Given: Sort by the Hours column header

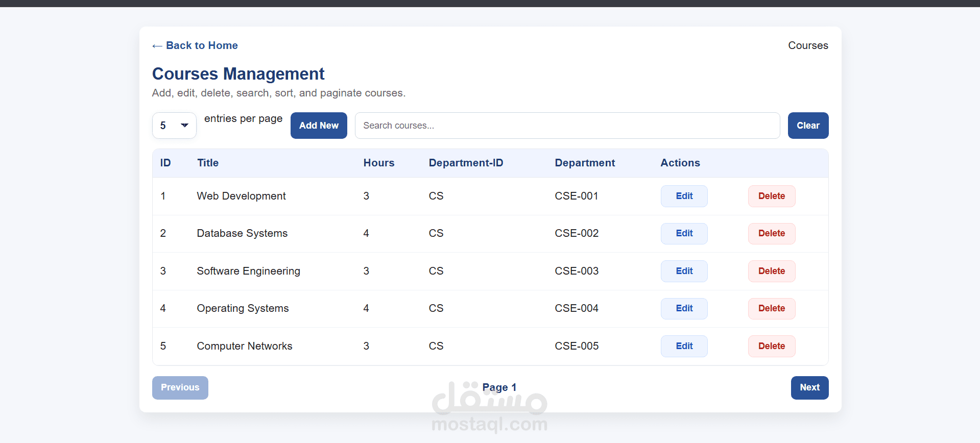Looking at the screenshot, I should pyautogui.click(x=379, y=163).
